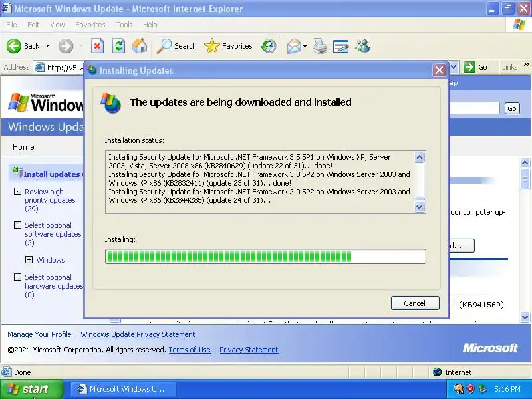This screenshot has height=399, width=532.
Task: Click the IE icon in browser title bar
Action: [x=7, y=8]
